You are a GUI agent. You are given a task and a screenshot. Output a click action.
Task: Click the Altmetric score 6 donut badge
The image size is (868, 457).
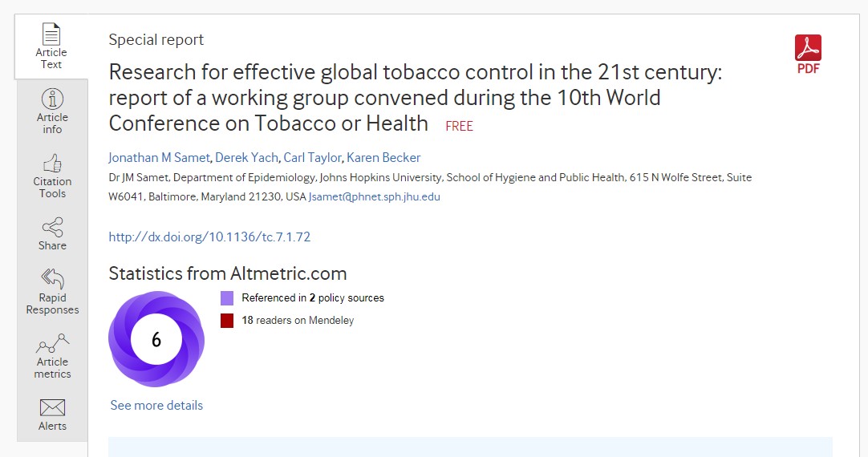156,339
